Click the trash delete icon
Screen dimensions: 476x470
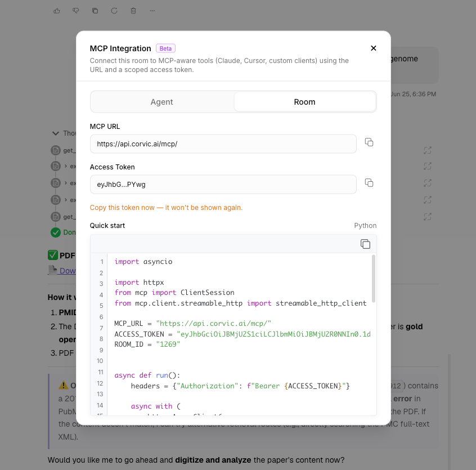133,11
